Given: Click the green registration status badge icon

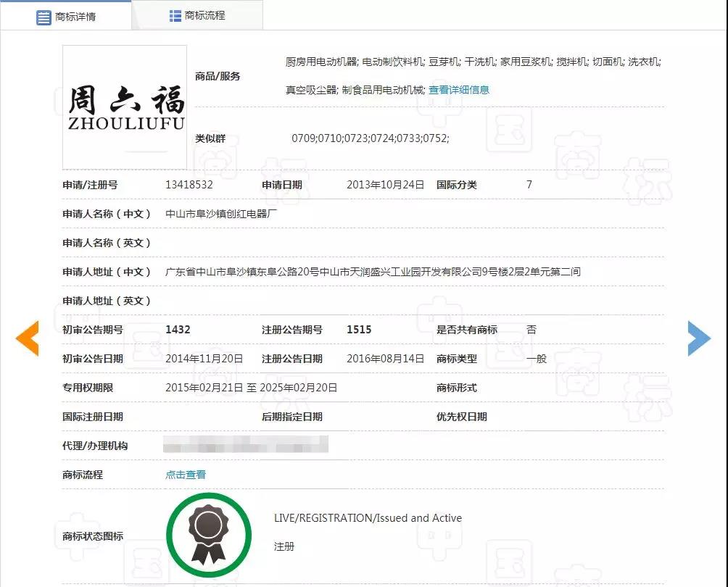Looking at the screenshot, I should [x=209, y=535].
